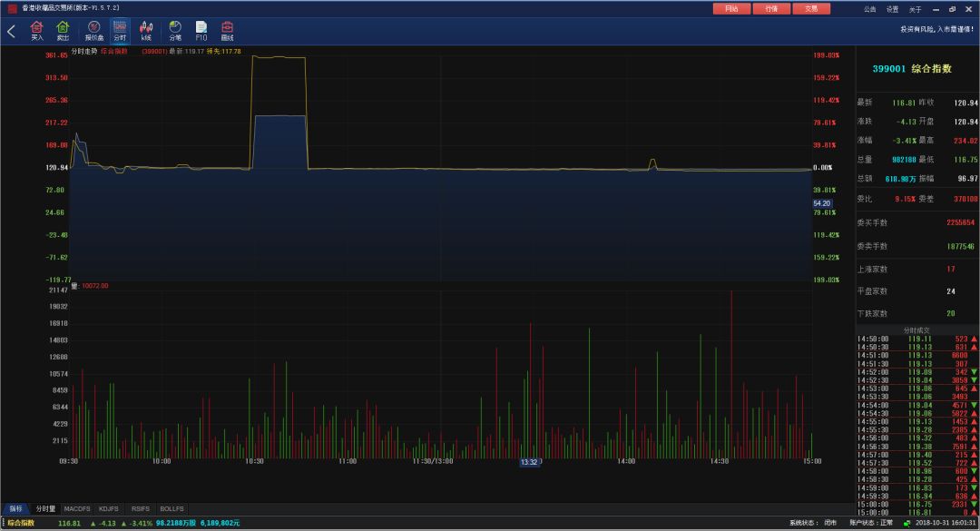Click the red 行情 button
Screen dimensions: 980x531
click(771, 9)
